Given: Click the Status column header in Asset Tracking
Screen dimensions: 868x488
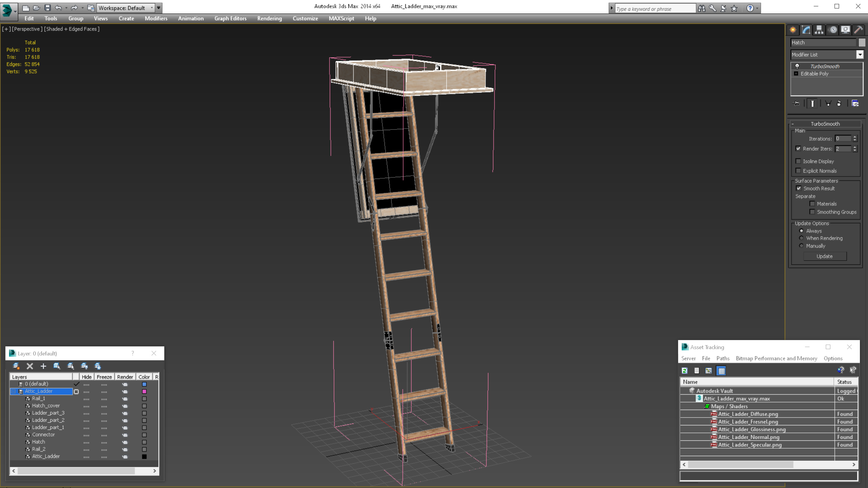Looking at the screenshot, I should pyautogui.click(x=845, y=382).
